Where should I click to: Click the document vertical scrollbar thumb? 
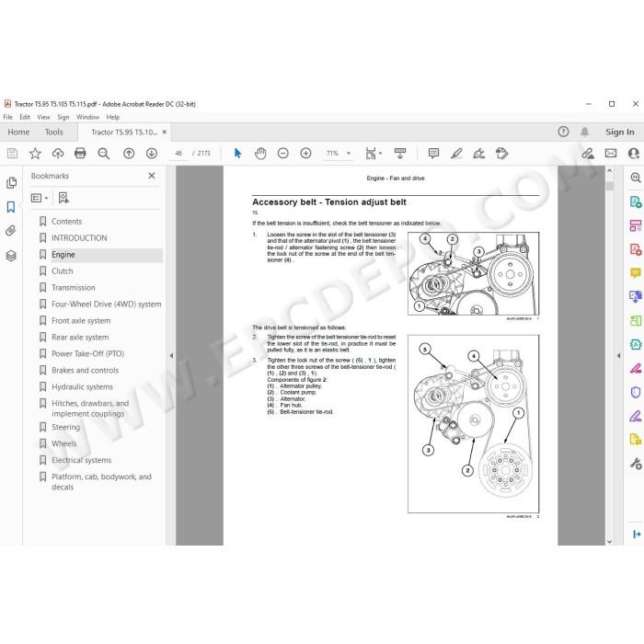pos(609,186)
